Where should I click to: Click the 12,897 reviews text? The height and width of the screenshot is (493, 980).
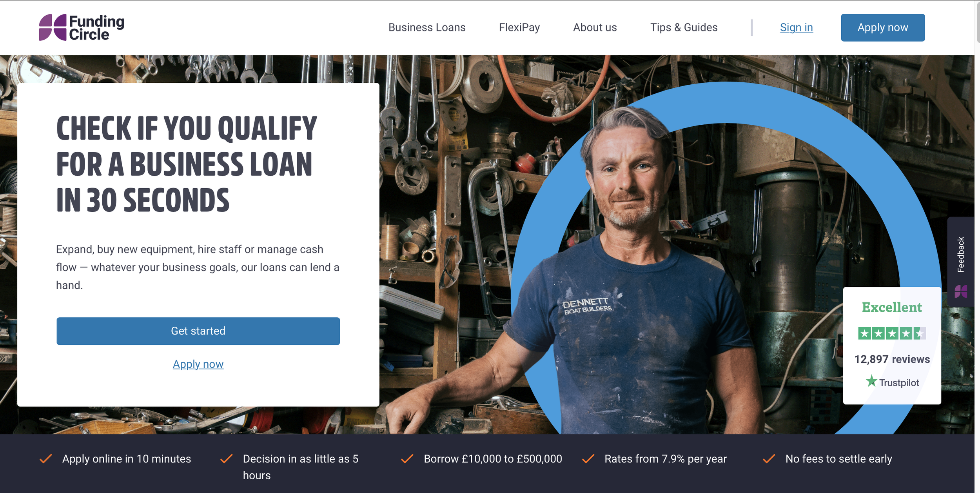[x=892, y=359]
